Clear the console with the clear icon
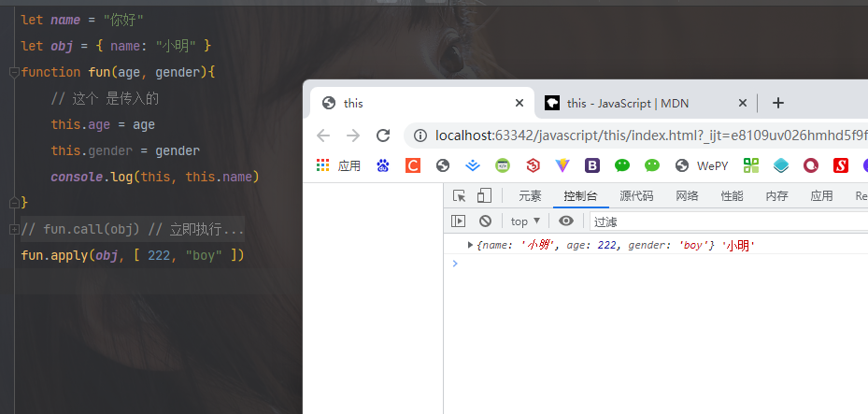868x414 pixels. 486,221
